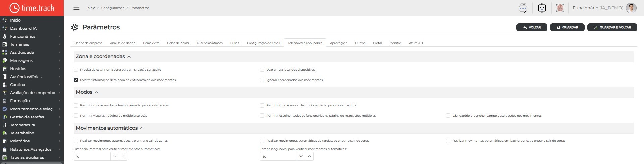Go to Configurações breadcrumb link
Viewport: 644px width, 164px height.
click(x=113, y=8)
